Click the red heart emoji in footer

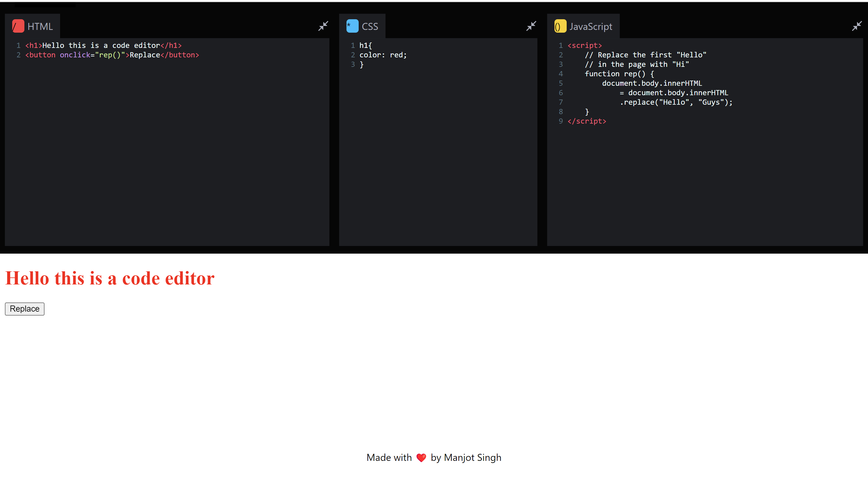[x=421, y=457]
